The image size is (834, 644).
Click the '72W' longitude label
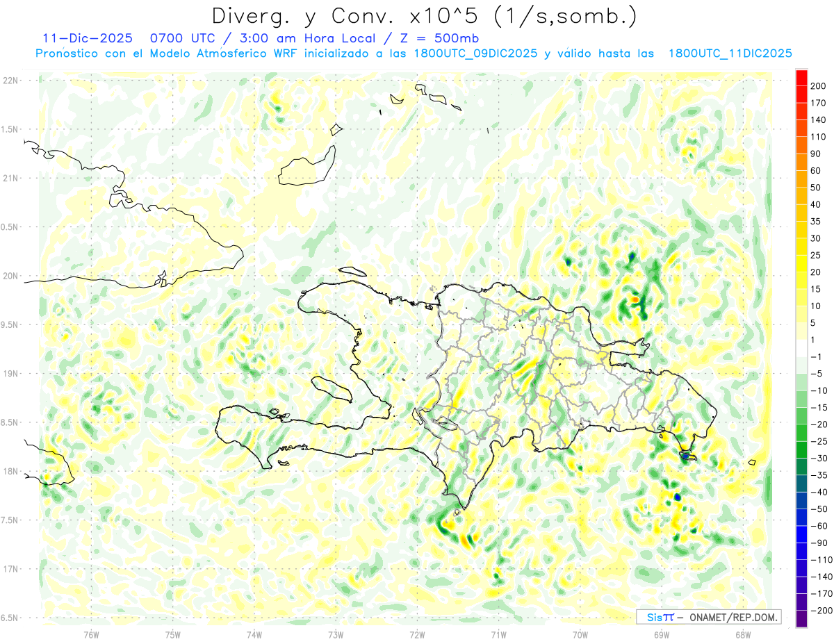coord(417,635)
